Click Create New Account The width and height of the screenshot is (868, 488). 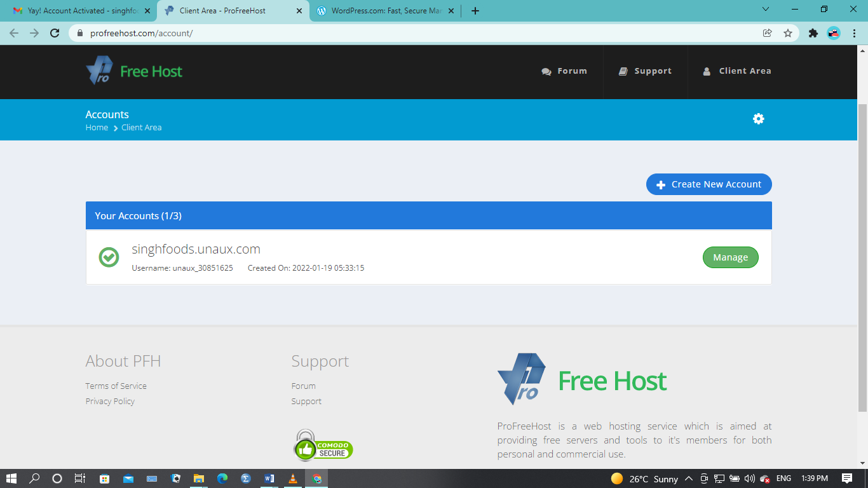709,184
